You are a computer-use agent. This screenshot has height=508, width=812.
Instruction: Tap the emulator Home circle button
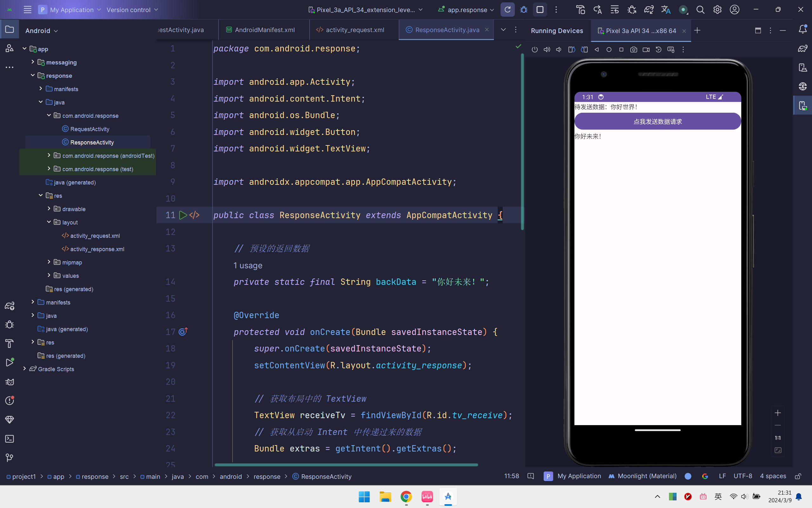tap(609, 50)
